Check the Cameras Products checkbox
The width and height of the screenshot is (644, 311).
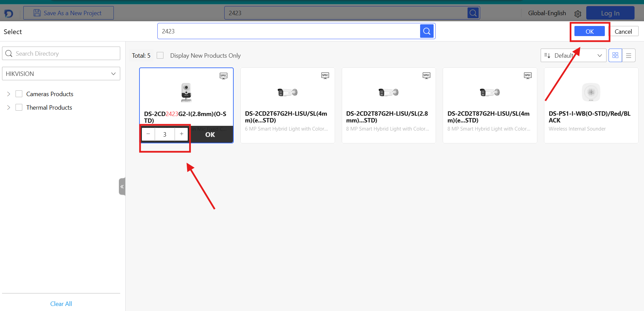[x=19, y=94]
